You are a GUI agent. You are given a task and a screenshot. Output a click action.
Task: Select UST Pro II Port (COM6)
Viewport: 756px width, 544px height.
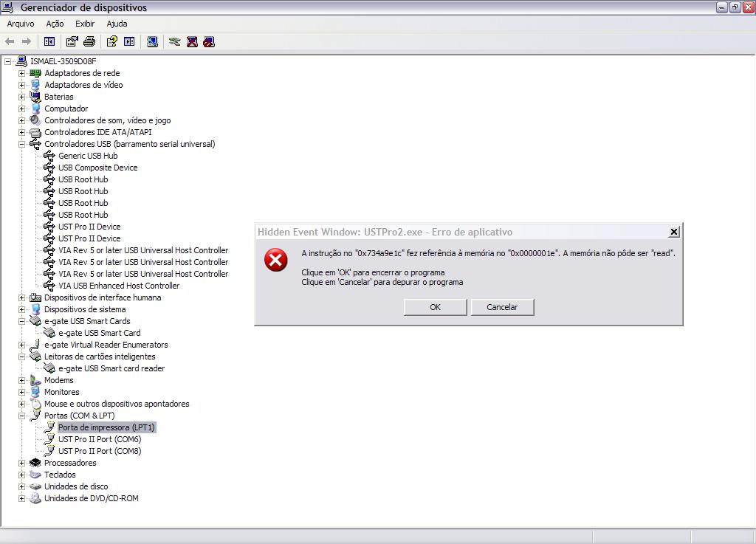click(100, 439)
